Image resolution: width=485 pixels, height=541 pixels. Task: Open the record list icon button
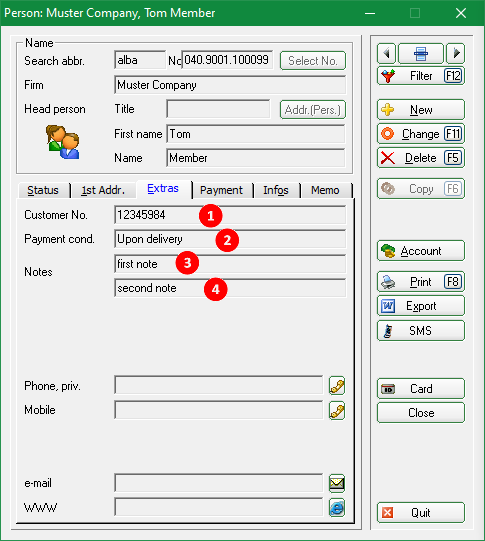coord(421,53)
